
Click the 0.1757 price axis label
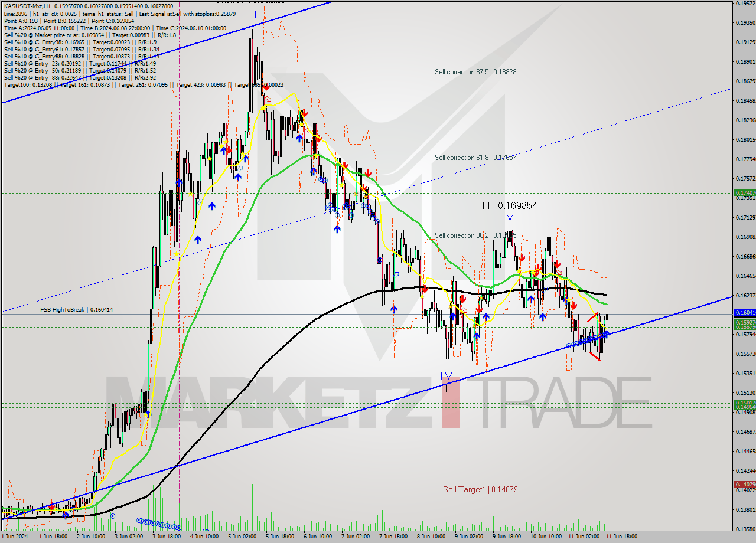(746, 179)
